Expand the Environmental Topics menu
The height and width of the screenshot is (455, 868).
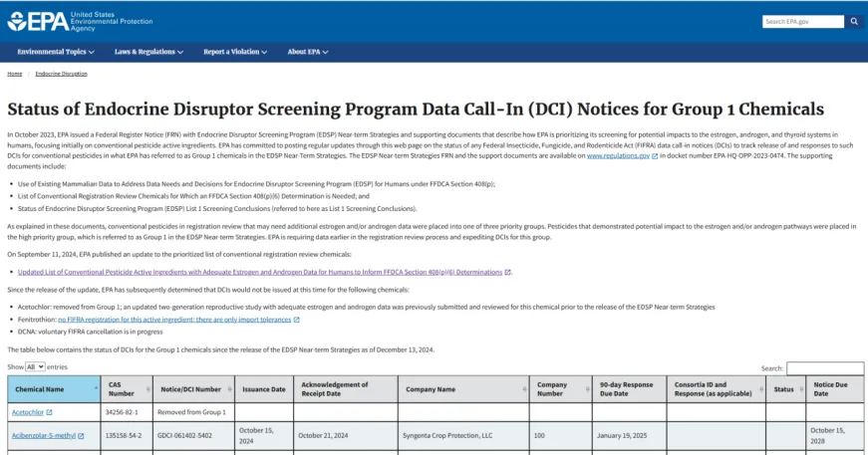[56, 52]
